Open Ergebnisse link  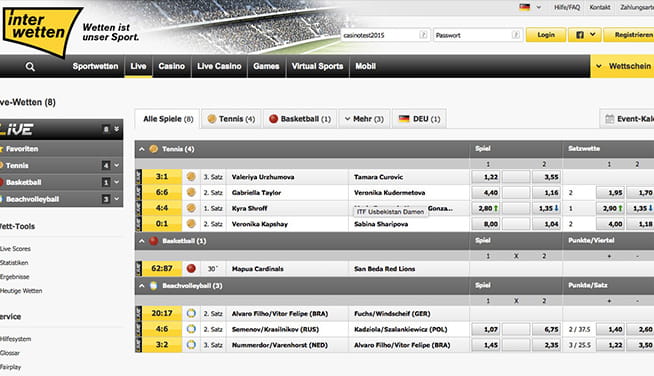pos(15,277)
